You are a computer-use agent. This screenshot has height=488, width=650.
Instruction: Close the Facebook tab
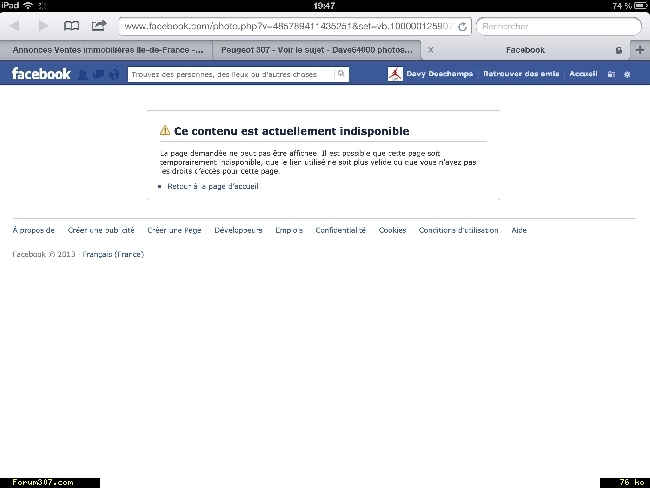[x=431, y=50]
